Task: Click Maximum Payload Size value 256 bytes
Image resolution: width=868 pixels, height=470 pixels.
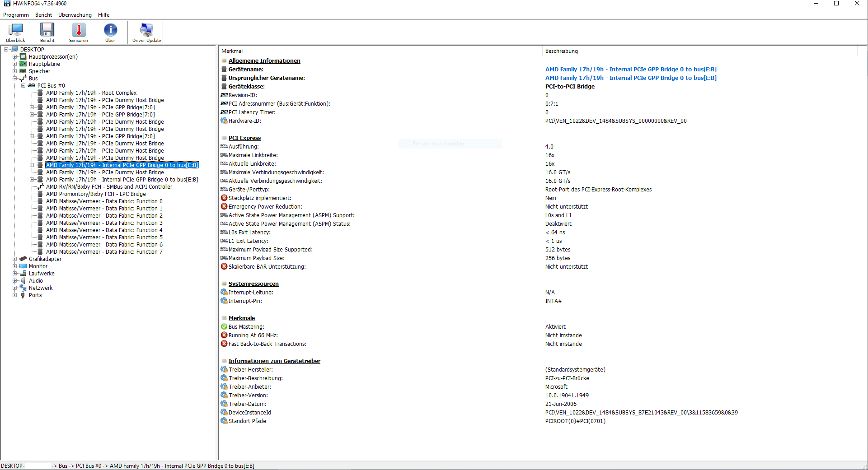Action: (558, 258)
